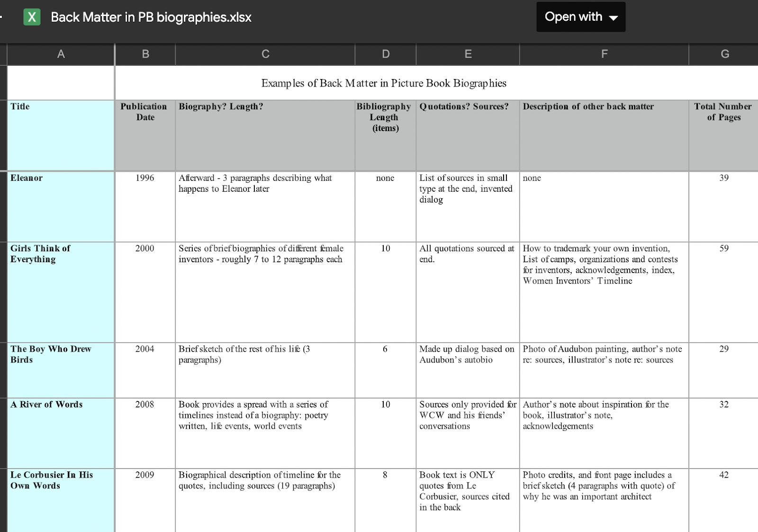Click the 'Quotations? Sources?' header cell

click(468, 135)
